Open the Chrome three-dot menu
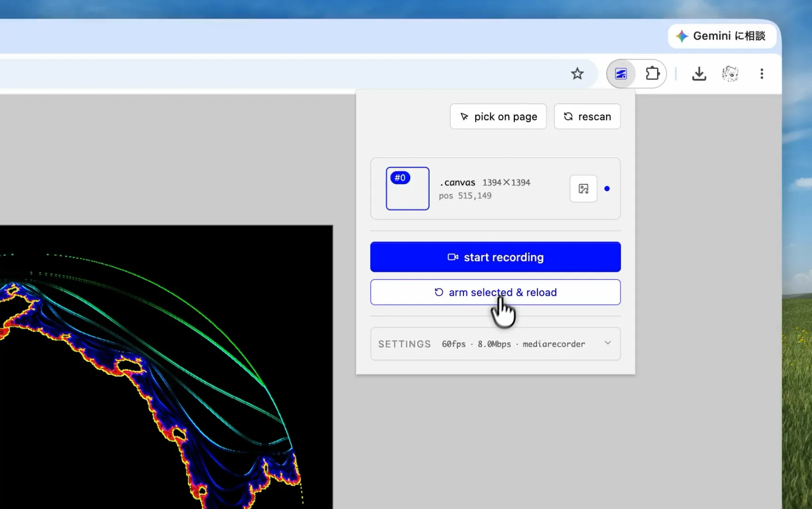812x509 pixels. pos(762,74)
